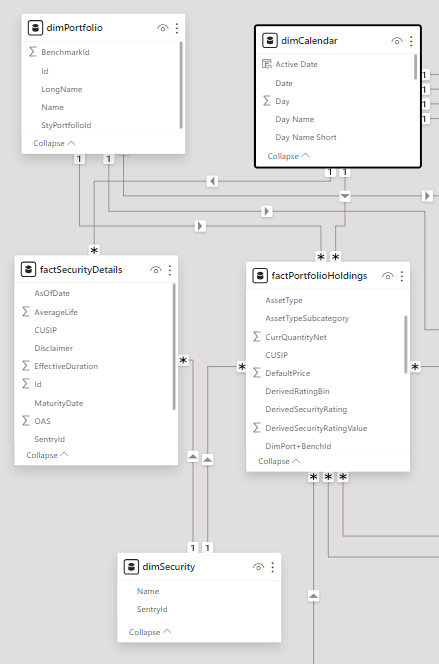Select the Disclaimer field
The height and width of the screenshot is (664, 439).
coord(53,348)
